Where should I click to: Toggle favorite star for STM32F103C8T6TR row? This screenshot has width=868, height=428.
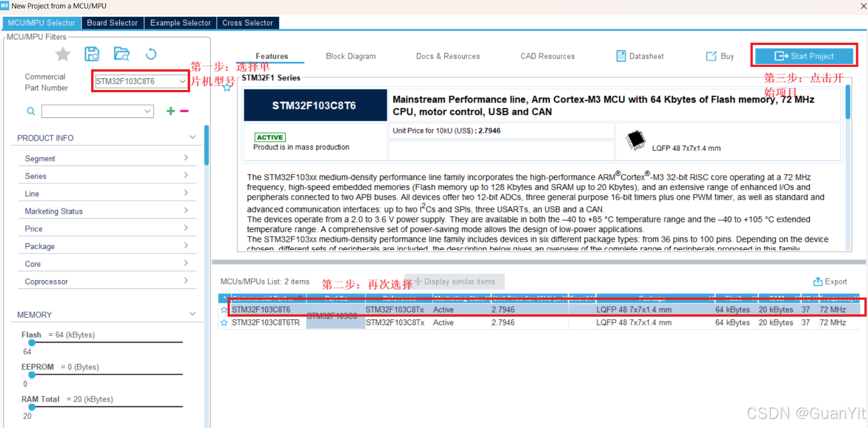point(224,323)
